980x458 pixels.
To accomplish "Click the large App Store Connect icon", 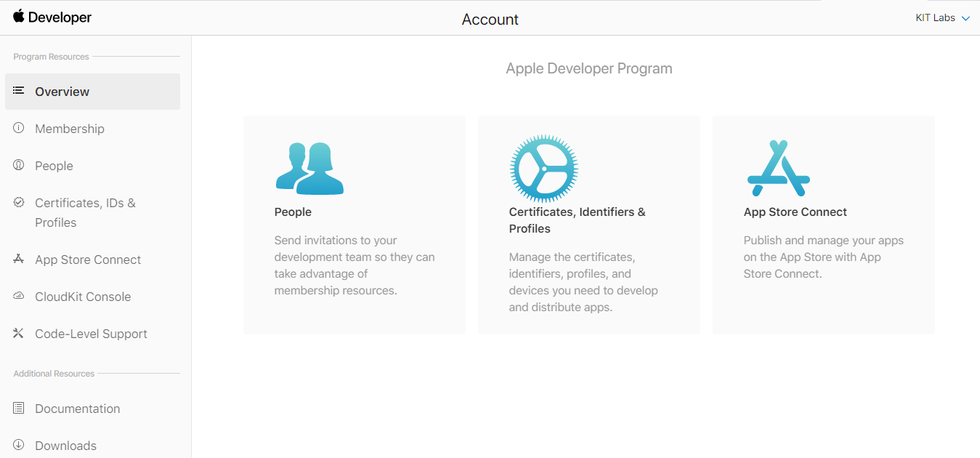I will (x=778, y=168).
